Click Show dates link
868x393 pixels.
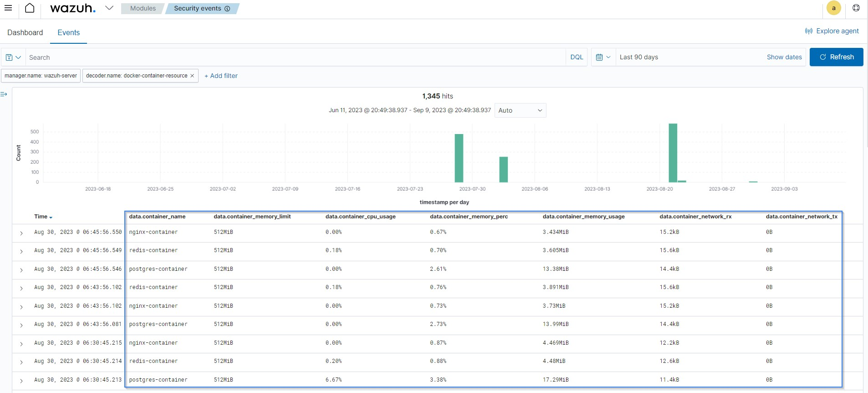(784, 57)
